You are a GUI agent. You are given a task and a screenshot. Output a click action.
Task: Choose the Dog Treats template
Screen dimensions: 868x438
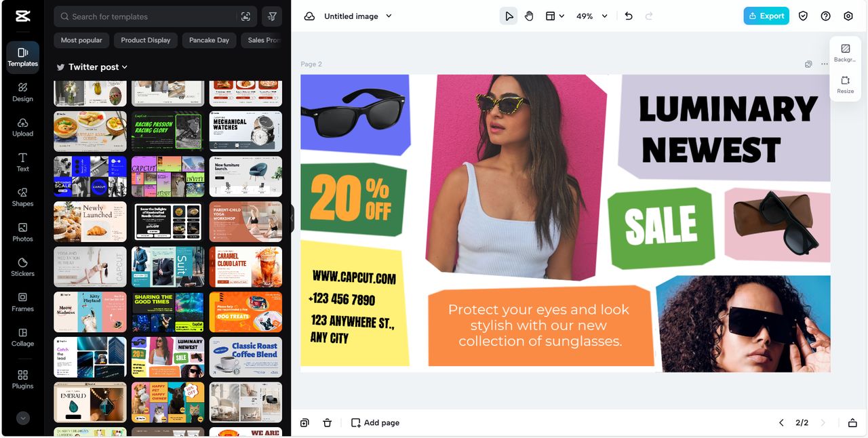[245, 312]
